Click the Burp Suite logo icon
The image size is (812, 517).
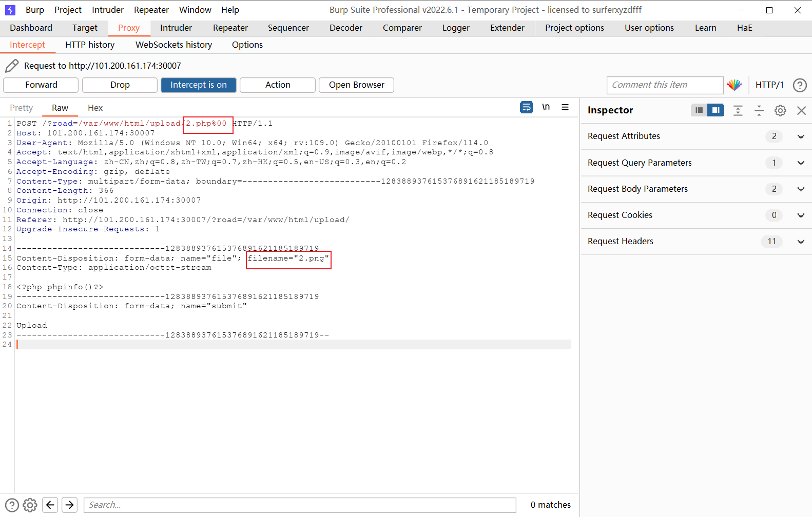pyautogui.click(x=10, y=10)
